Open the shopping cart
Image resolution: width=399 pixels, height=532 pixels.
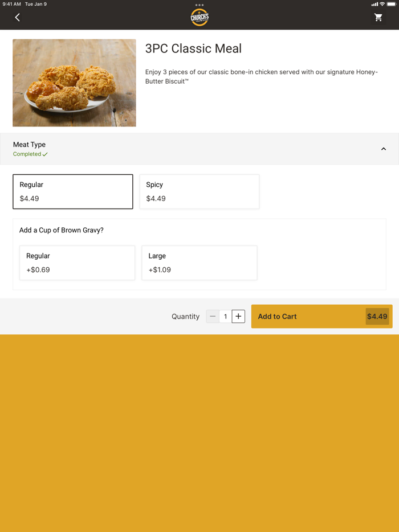coord(378,17)
